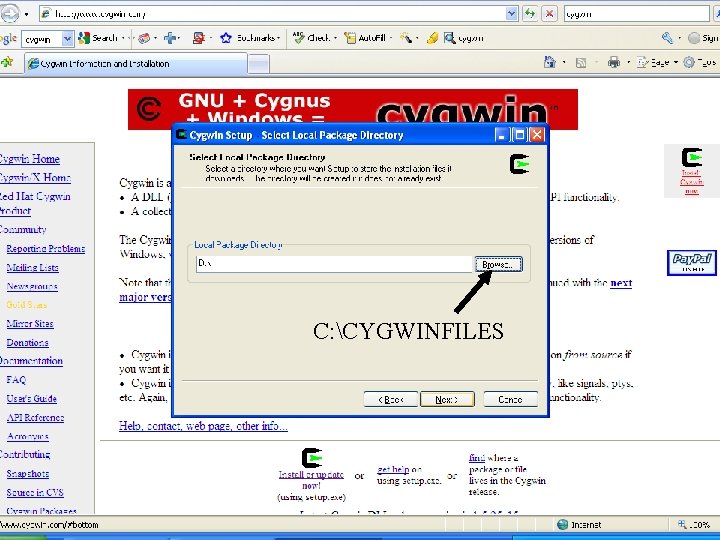Open a new blank browser tab
The height and width of the screenshot is (540, 720).
[259, 64]
